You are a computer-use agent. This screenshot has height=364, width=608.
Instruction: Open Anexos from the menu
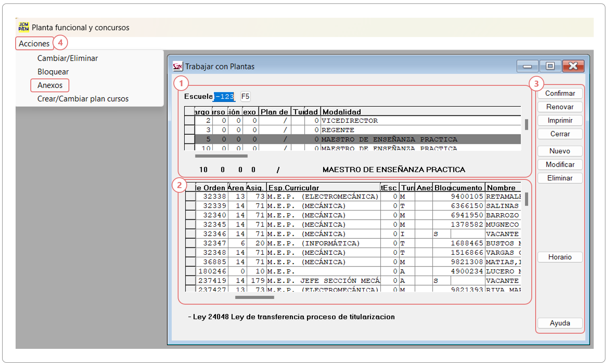coord(50,85)
